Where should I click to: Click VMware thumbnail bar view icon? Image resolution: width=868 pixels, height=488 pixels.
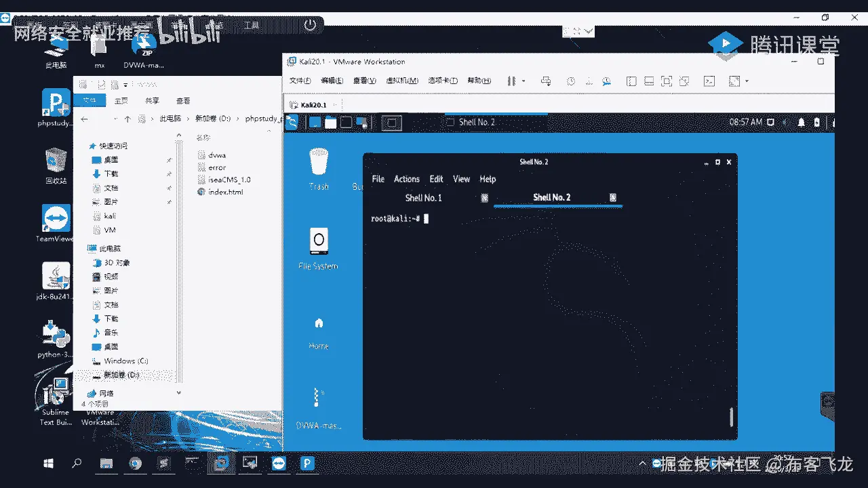click(649, 81)
